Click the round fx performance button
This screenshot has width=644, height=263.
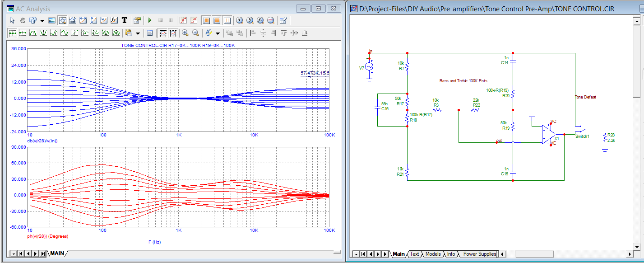coord(260,20)
